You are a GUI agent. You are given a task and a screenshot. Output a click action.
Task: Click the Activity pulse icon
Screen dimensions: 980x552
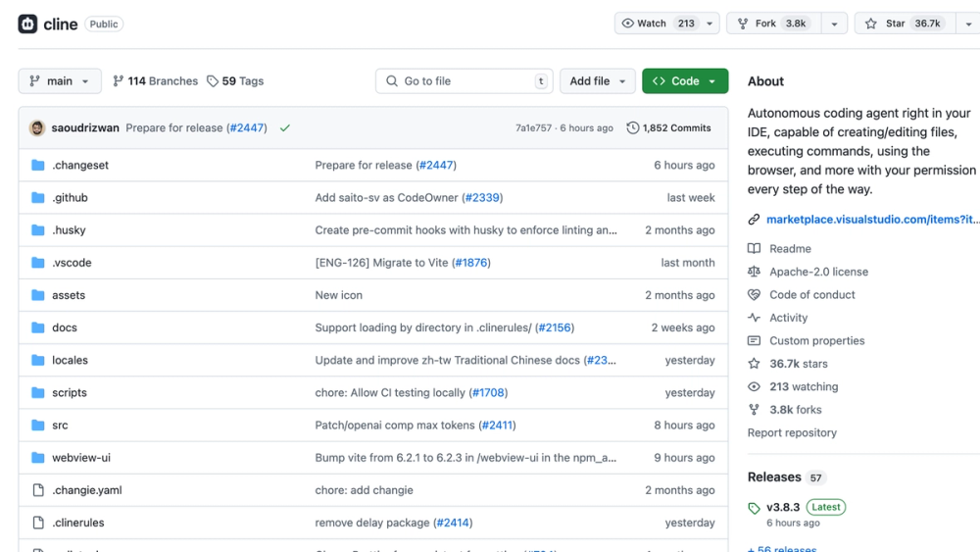tap(755, 318)
